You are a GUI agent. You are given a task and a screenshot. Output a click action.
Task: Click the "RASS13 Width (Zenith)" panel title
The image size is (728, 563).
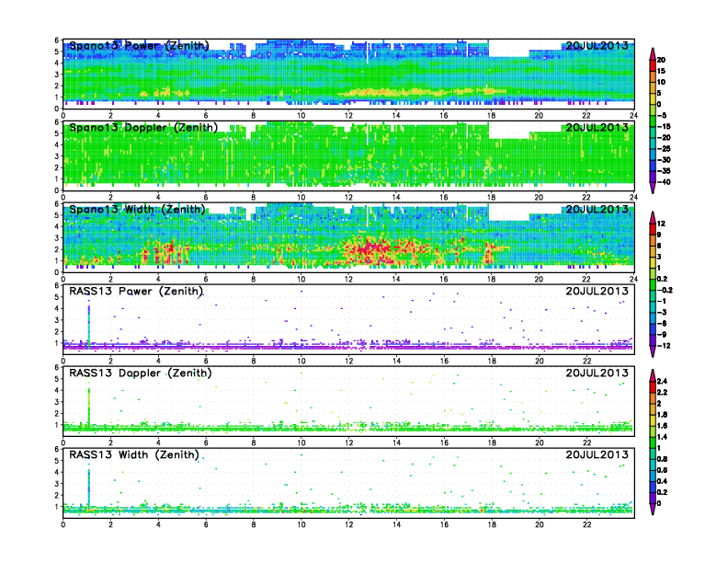tap(134, 454)
